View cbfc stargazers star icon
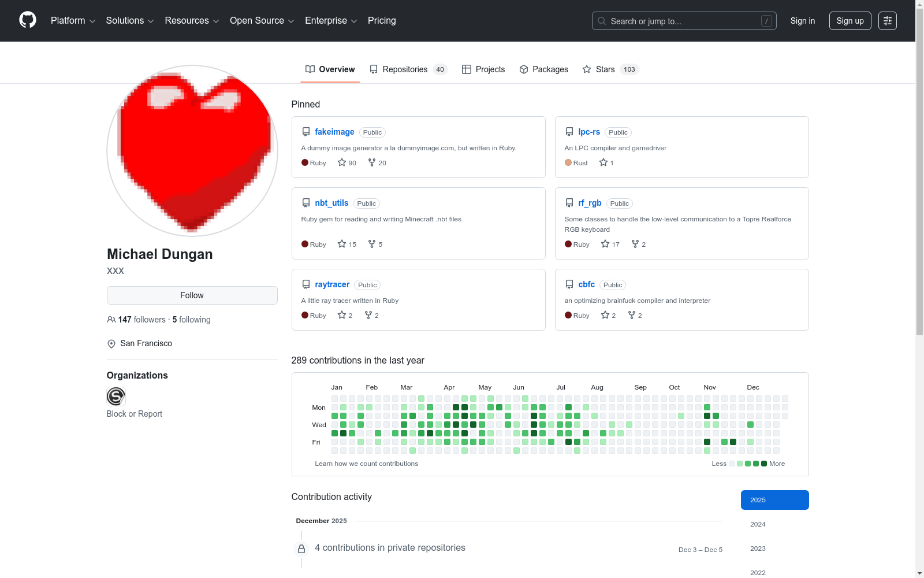This screenshot has width=924, height=578. (x=605, y=315)
